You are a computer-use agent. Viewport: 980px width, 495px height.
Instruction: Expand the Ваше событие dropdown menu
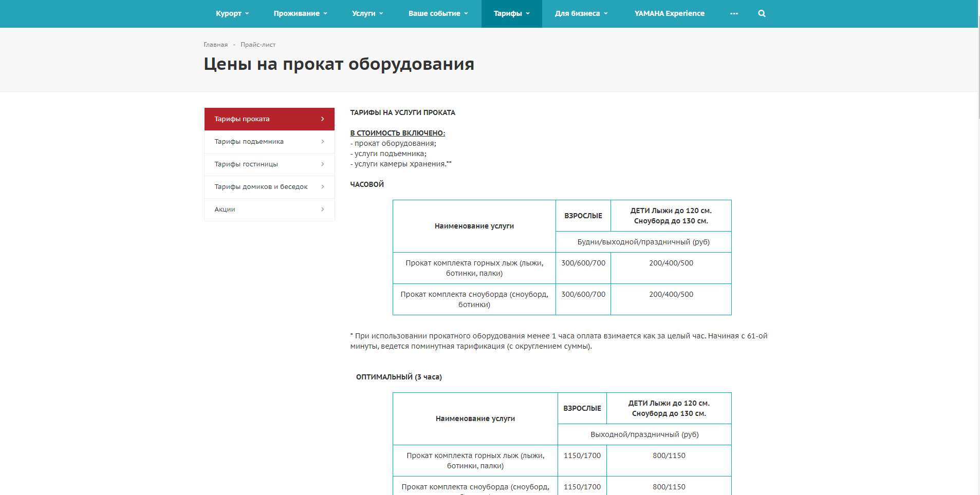click(438, 13)
